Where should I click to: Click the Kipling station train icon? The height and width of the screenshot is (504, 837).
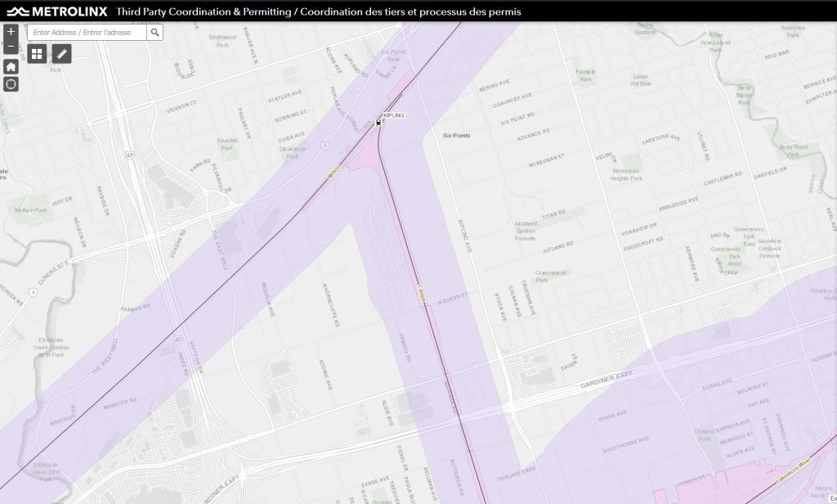click(378, 123)
